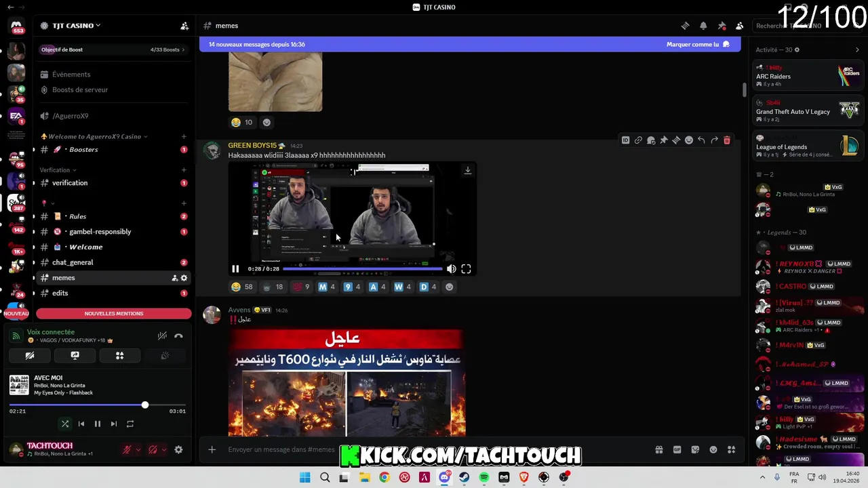Viewport: 868px width, 488px height.
Task: Seek on the song progress slider
Action: pyautogui.click(x=98, y=405)
